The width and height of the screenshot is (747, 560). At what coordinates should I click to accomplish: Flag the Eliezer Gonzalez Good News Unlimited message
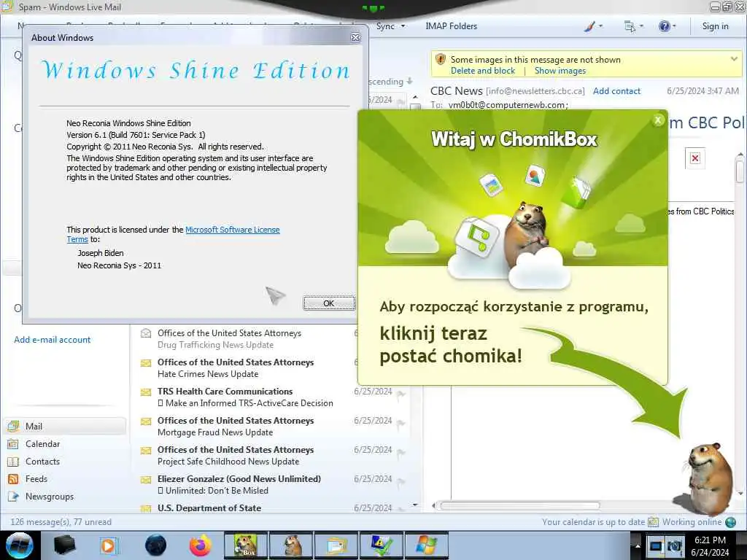(401, 481)
